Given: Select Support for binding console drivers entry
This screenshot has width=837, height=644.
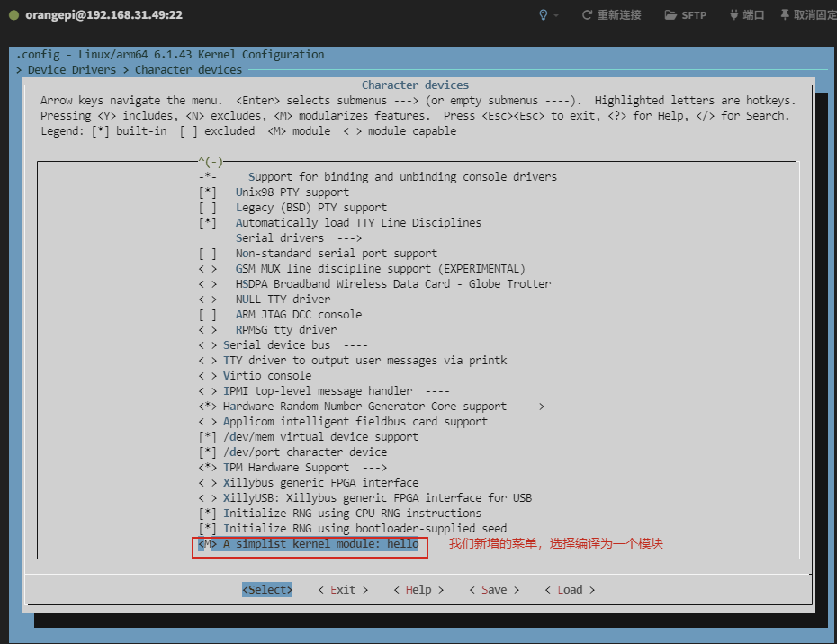Looking at the screenshot, I should 377,177.
